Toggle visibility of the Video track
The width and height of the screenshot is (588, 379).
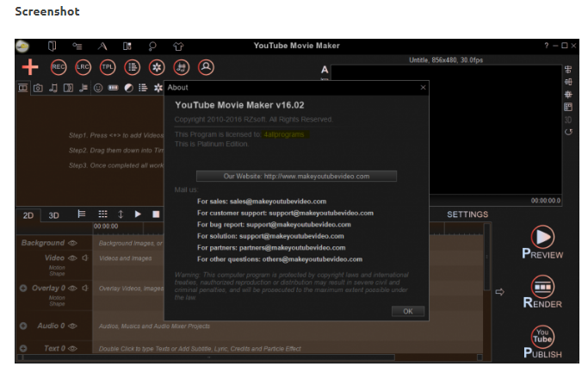click(72, 258)
